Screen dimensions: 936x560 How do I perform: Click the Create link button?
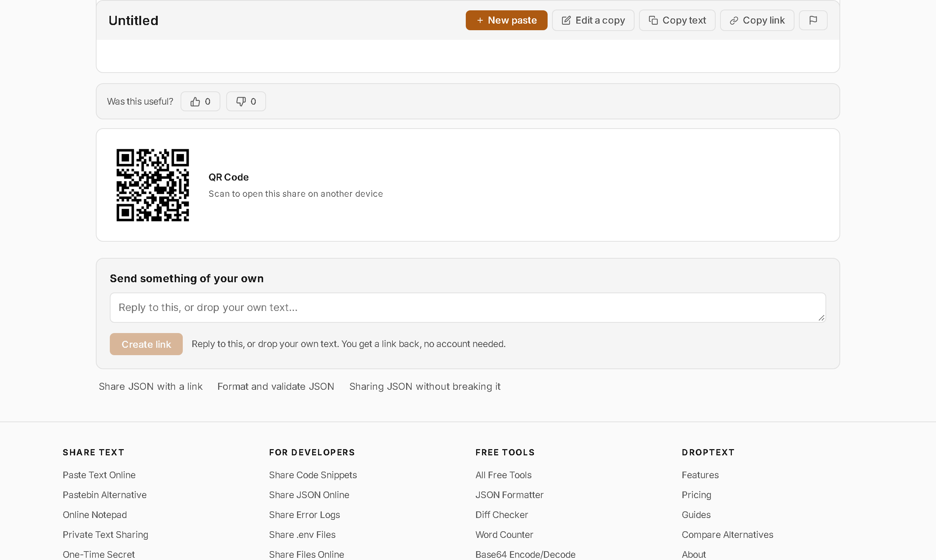146,344
